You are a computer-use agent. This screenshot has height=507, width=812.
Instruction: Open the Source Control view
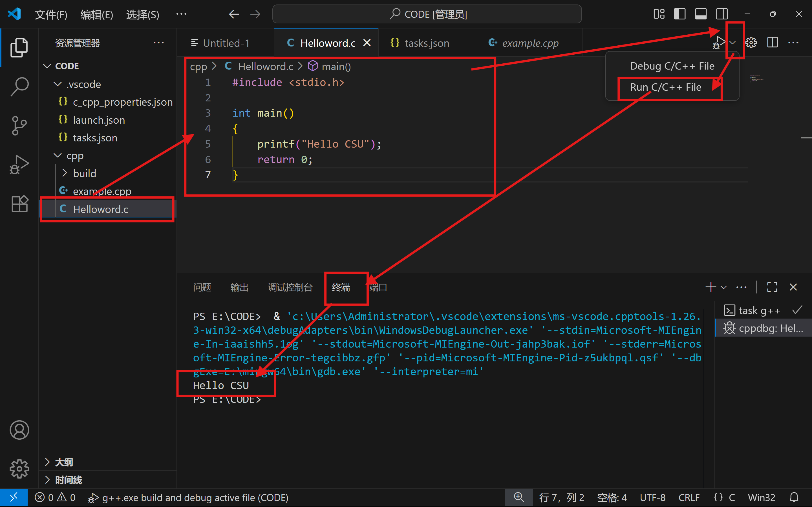[x=19, y=126]
